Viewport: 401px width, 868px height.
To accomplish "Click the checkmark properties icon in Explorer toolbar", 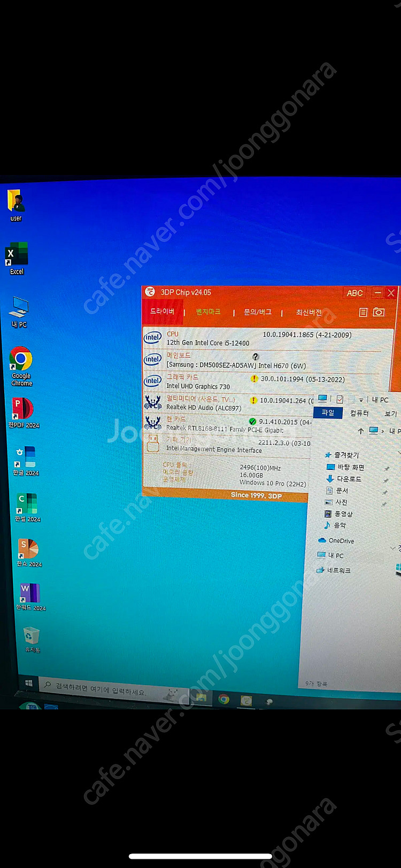I will (x=340, y=399).
